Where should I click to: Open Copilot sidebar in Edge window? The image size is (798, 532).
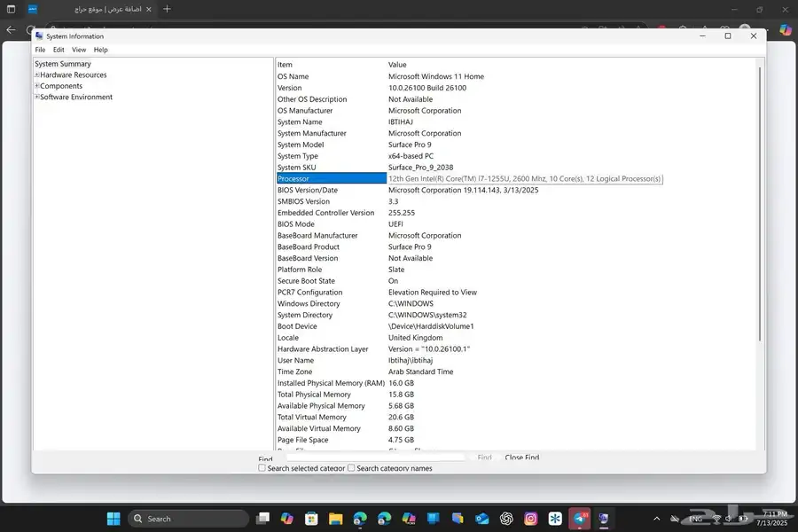(786, 29)
